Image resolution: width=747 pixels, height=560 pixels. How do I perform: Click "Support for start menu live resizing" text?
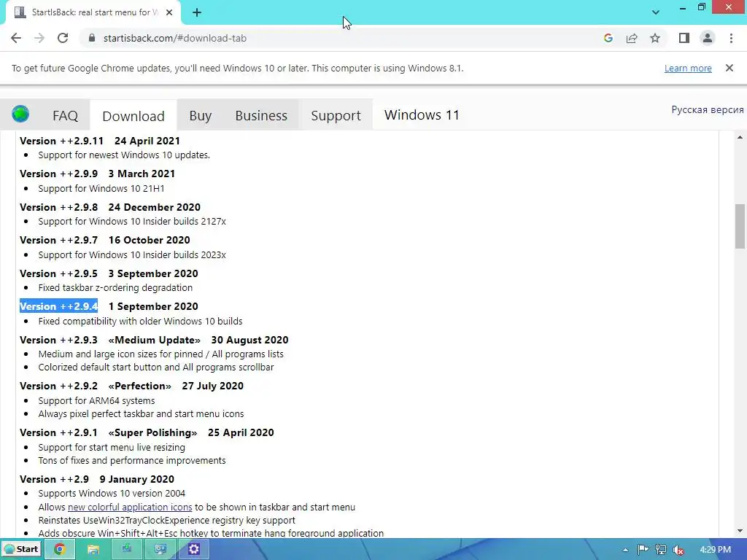coord(112,448)
